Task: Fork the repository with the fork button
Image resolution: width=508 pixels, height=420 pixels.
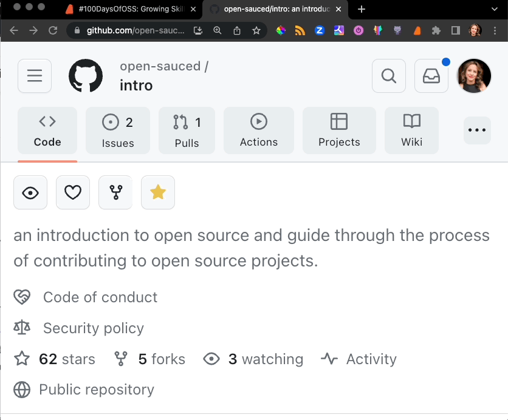Action: (115, 192)
